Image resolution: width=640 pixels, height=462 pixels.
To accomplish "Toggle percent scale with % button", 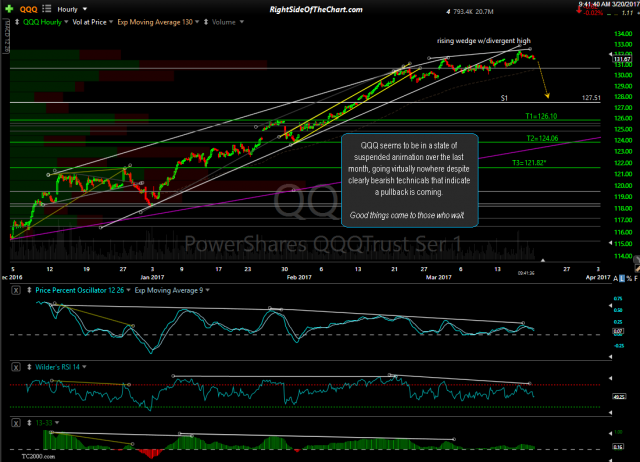I will point(629,278).
